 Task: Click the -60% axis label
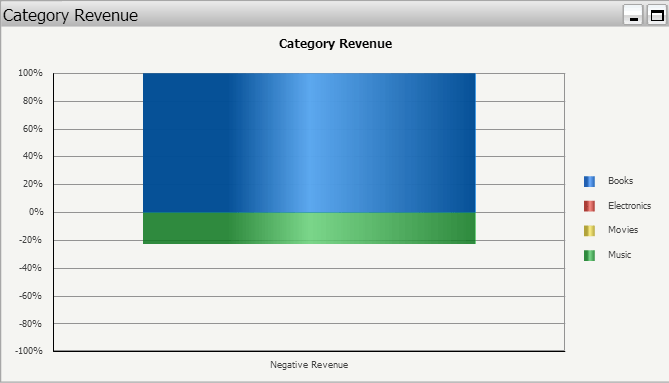coord(30,296)
